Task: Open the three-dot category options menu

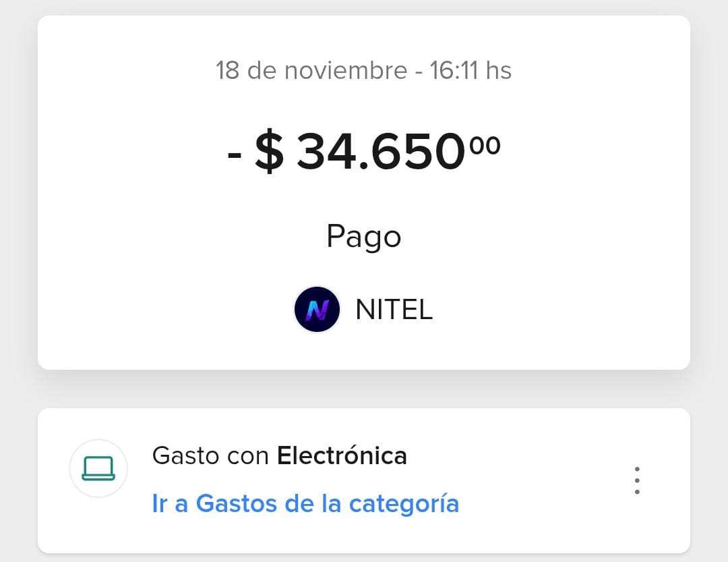Action: 637,480
